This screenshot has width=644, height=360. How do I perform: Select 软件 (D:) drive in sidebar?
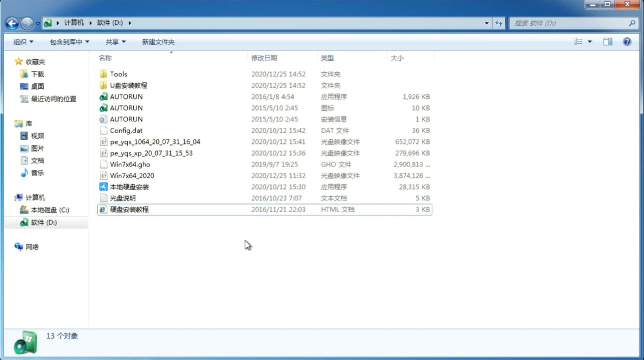(44, 222)
